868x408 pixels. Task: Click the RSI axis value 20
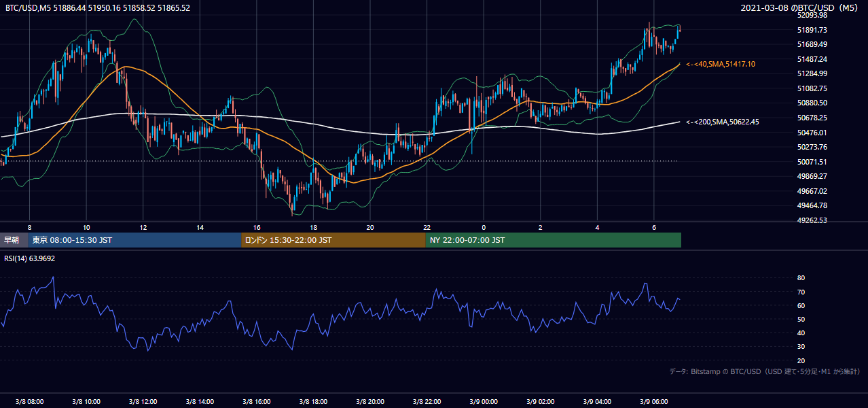801,360
